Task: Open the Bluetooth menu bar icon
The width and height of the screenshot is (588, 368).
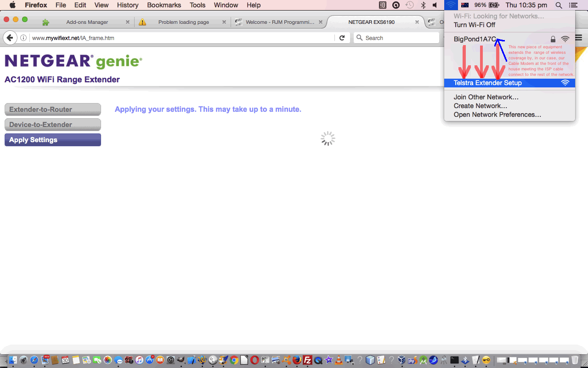Action: coord(423,5)
